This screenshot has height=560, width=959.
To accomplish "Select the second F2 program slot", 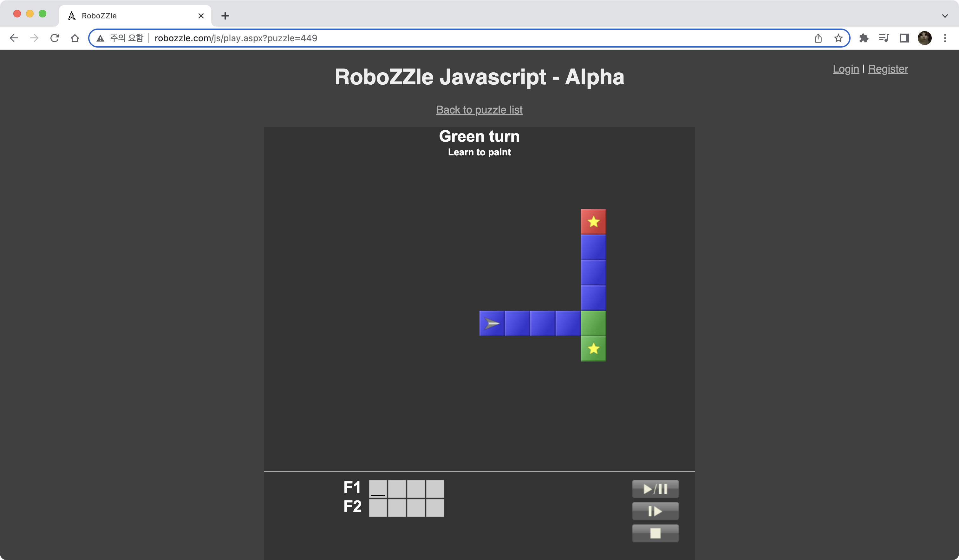I will (x=397, y=508).
